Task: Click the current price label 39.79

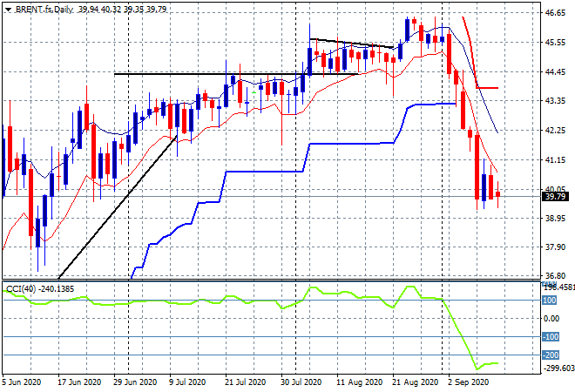Action: click(555, 197)
